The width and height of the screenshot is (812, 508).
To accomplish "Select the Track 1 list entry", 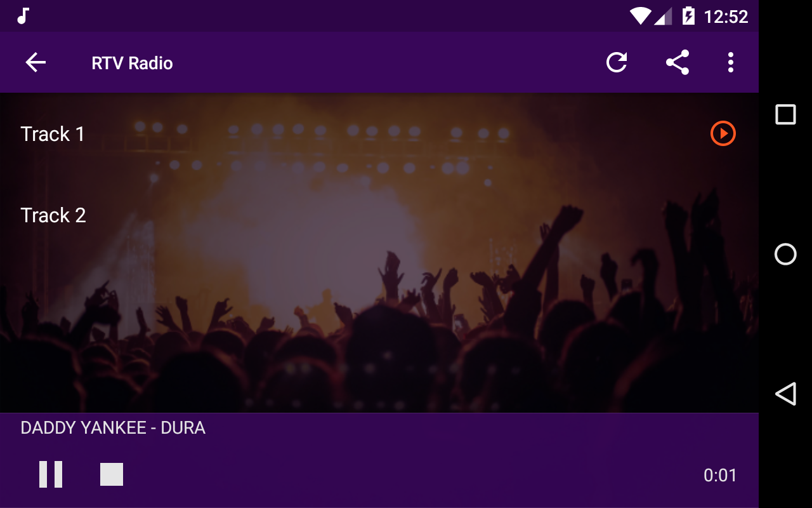I will point(379,134).
